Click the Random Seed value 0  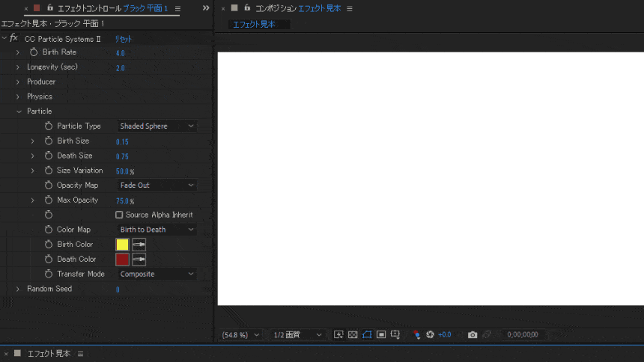pos(118,289)
